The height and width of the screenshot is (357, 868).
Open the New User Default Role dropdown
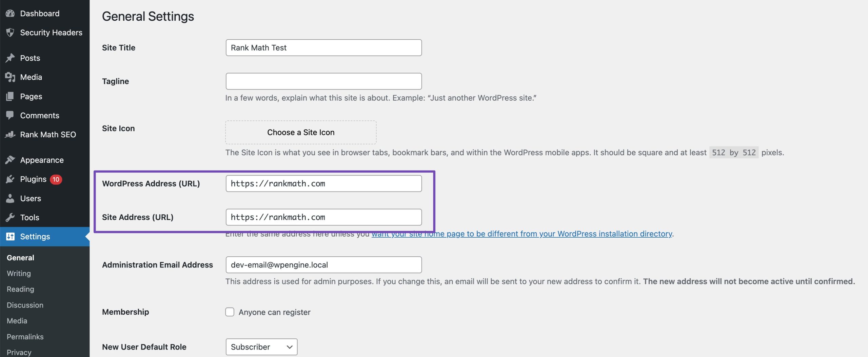click(x=261, y=347)
